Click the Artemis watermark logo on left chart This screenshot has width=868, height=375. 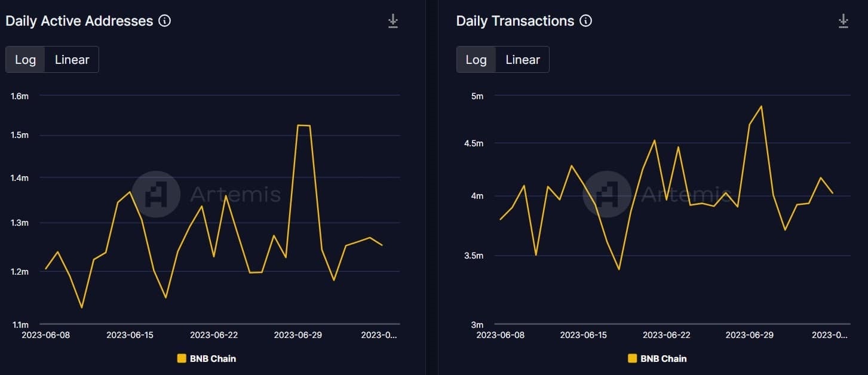tap(156, 194)
